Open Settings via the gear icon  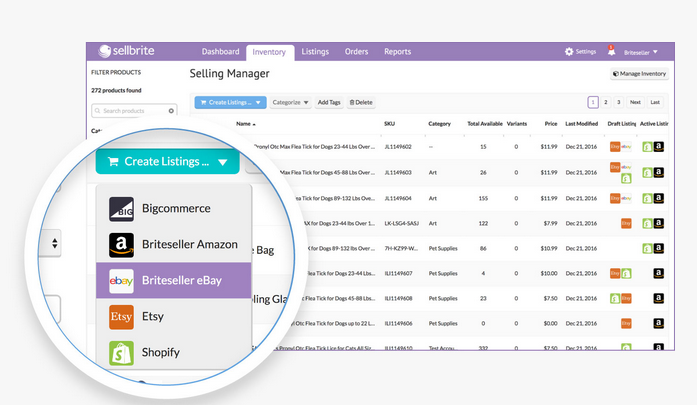coord(569,52)
